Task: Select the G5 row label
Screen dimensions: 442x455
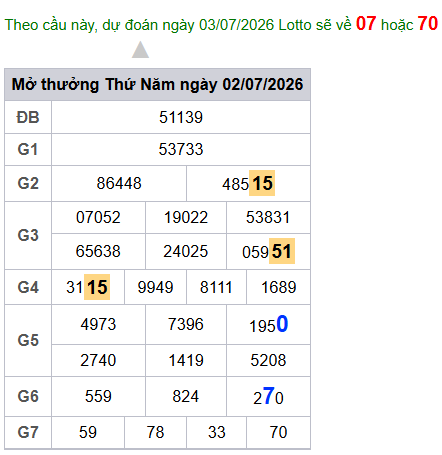Action: [28, 341]
